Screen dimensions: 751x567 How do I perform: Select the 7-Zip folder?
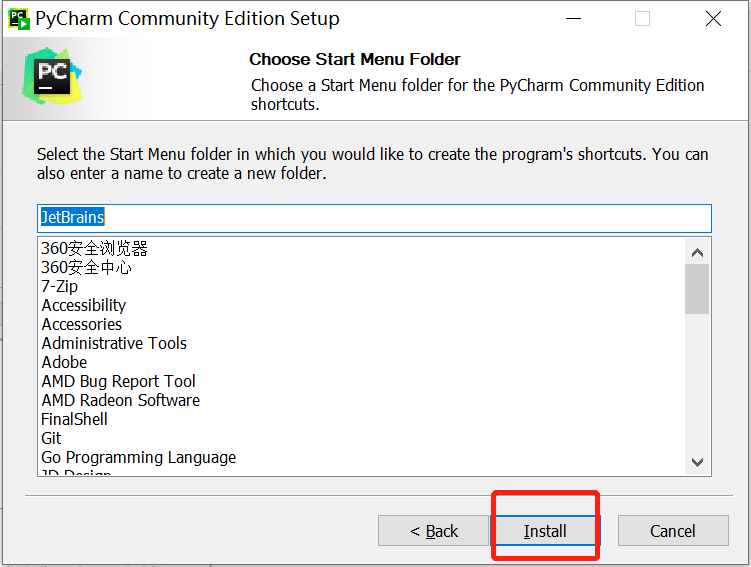click(59, 286)
